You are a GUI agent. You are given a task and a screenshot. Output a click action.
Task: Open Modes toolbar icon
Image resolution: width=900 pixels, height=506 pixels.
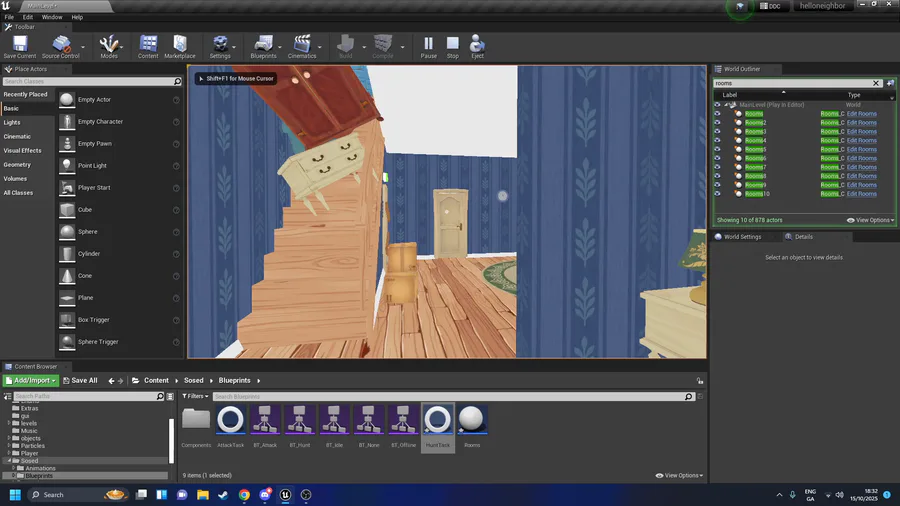[x=108, y=47]
